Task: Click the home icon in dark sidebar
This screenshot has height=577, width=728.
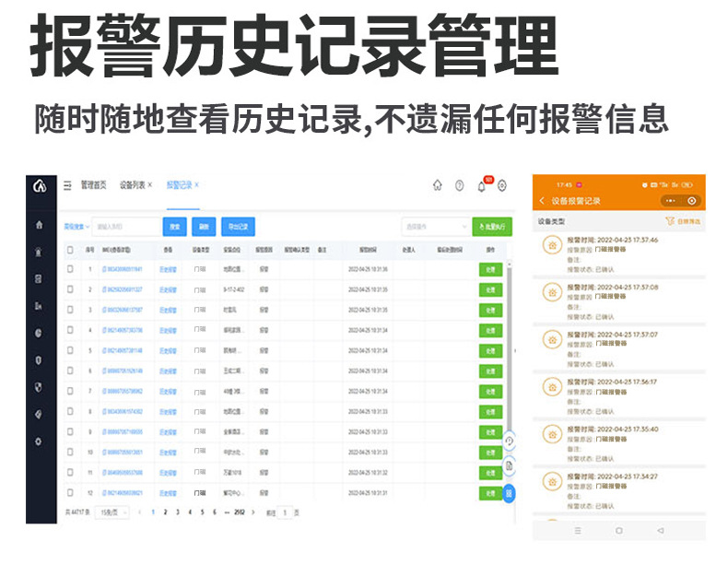Action: pos(39,225)
